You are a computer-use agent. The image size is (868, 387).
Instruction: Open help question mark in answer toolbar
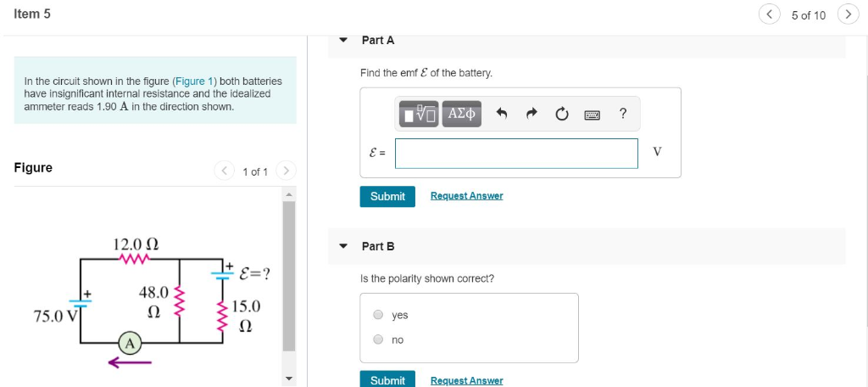623,114
